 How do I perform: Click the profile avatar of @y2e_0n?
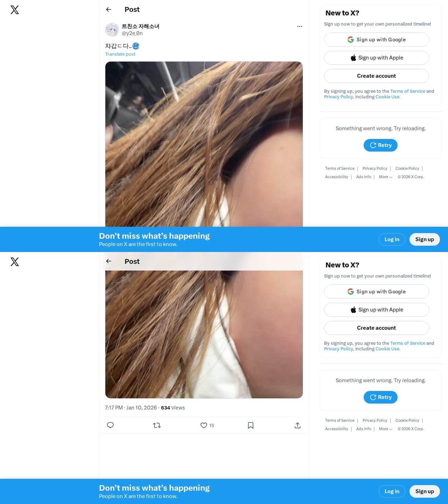(112, 30)
